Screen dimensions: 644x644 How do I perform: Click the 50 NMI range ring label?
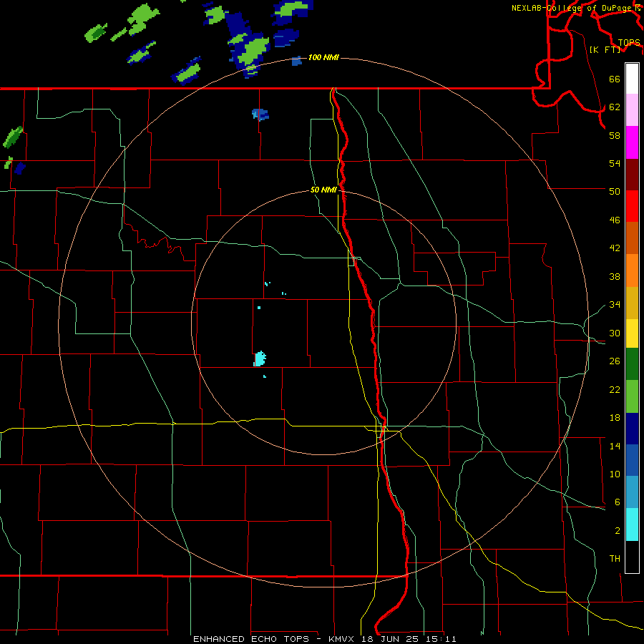[323, 190]
